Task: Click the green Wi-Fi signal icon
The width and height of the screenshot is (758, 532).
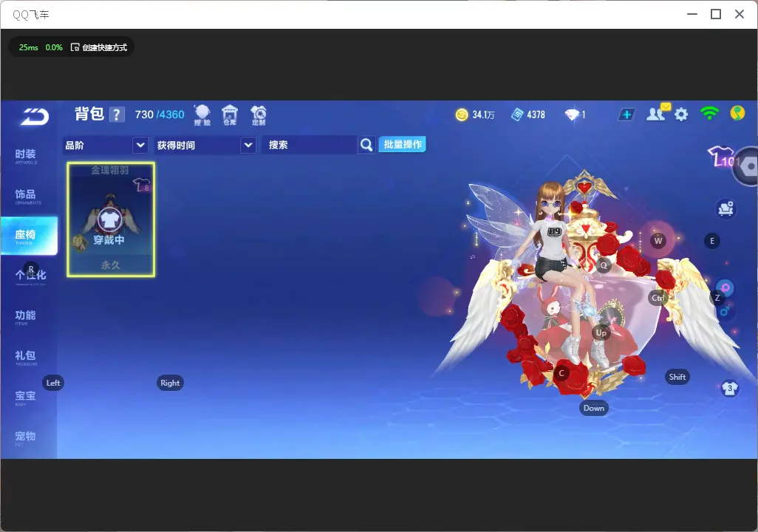Action: click(709, 113)
